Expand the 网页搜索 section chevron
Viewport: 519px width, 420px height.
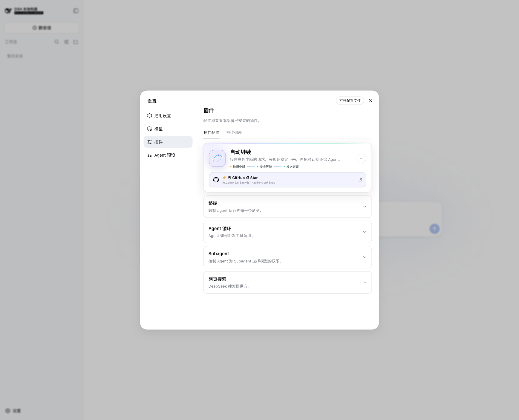[x=365, y=282]
